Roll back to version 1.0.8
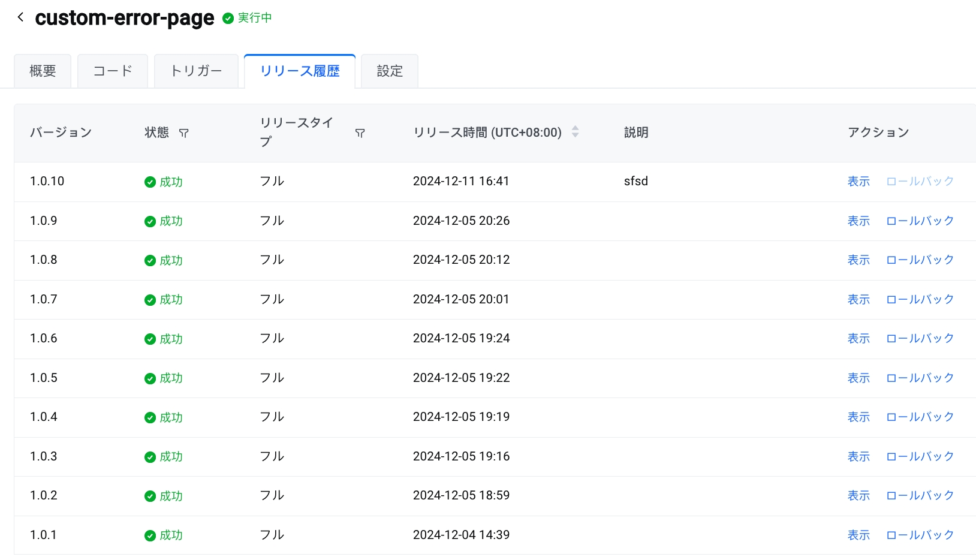The width and height of the screenshot is (976, 560). pyautogui.click(x=920, y=260)
